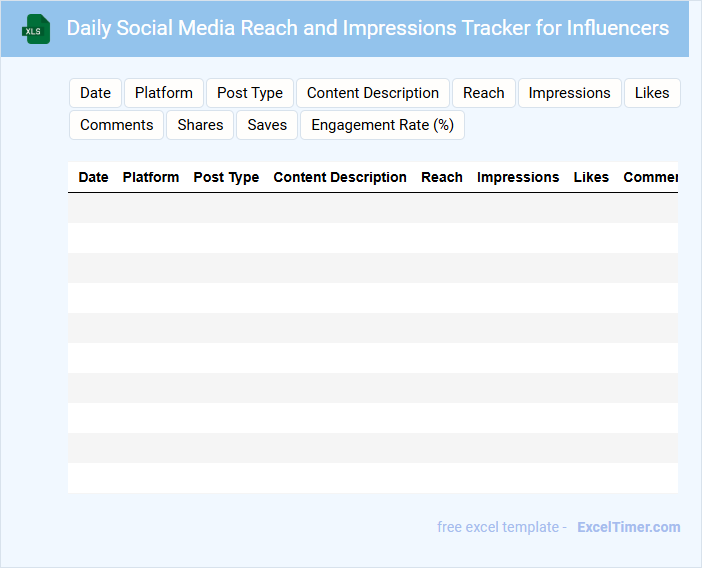Click the Date column header in table
The height and width of the screenshot is (568, 702).
[x=93, y=177]
